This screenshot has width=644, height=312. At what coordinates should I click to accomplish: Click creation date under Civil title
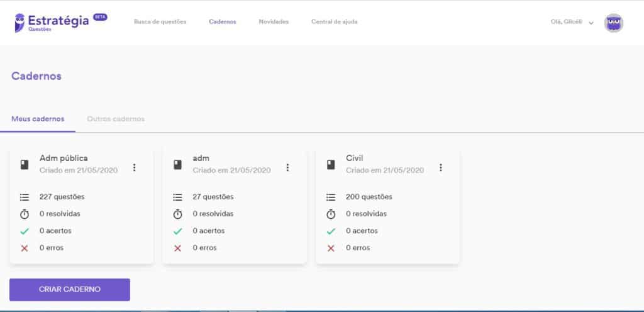pos(385,170)
